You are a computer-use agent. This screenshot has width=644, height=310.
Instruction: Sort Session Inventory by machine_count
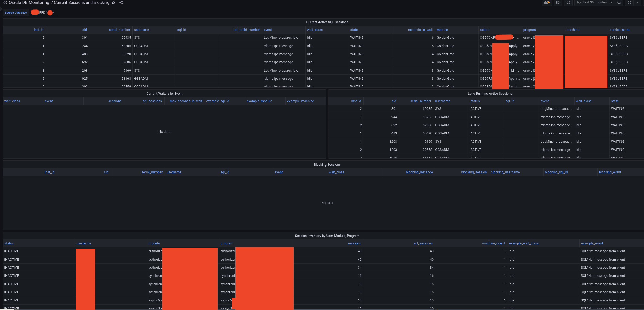coord(493,243)
